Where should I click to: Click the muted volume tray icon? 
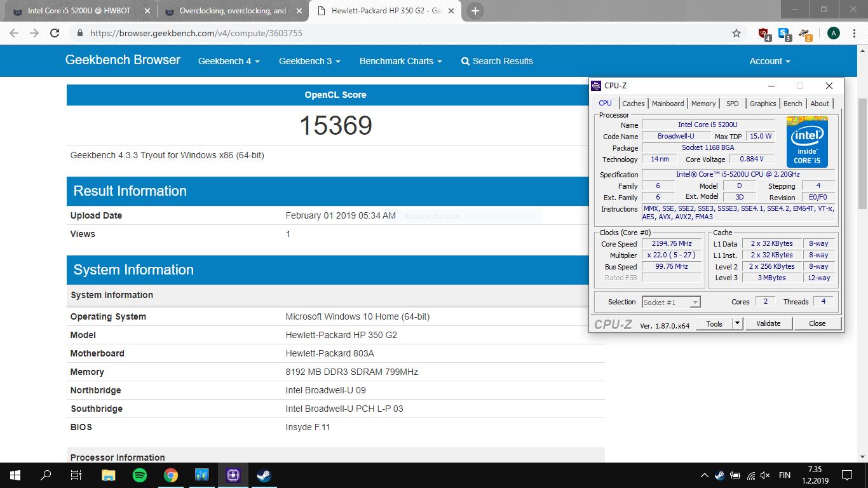(x=766, y=475)
